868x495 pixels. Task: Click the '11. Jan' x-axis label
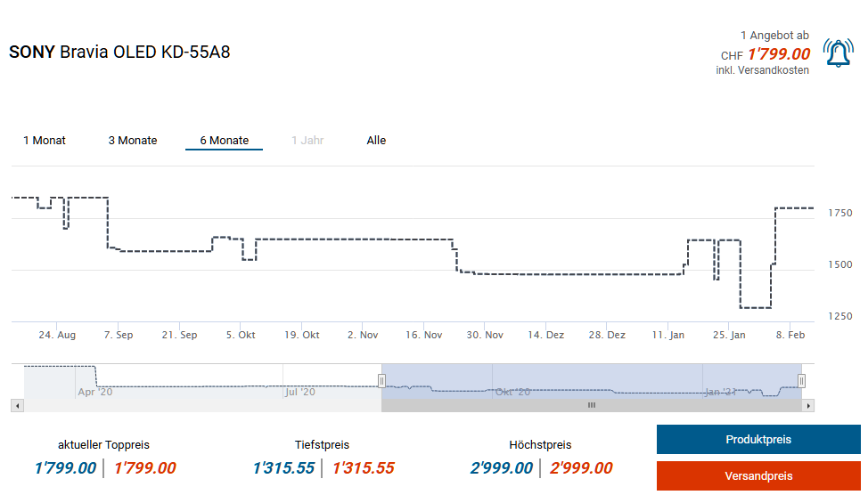pyautogui.click(x=668, y=335)
